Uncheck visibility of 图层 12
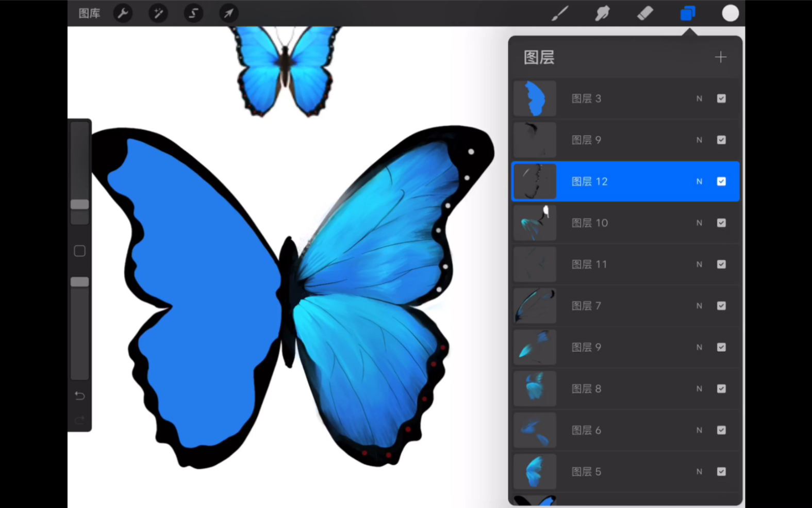812x508 pixels. (x=721, y=182)
